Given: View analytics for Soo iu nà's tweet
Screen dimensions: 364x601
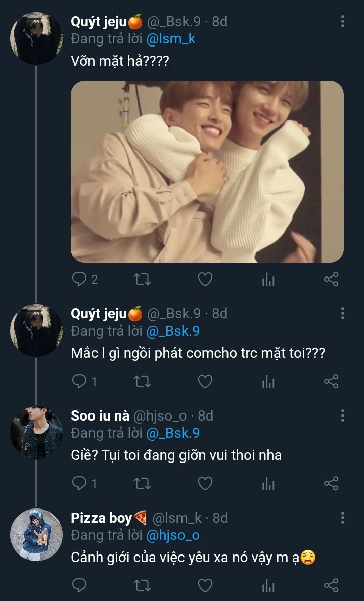Looking at the screenshot, I should 268,484.
